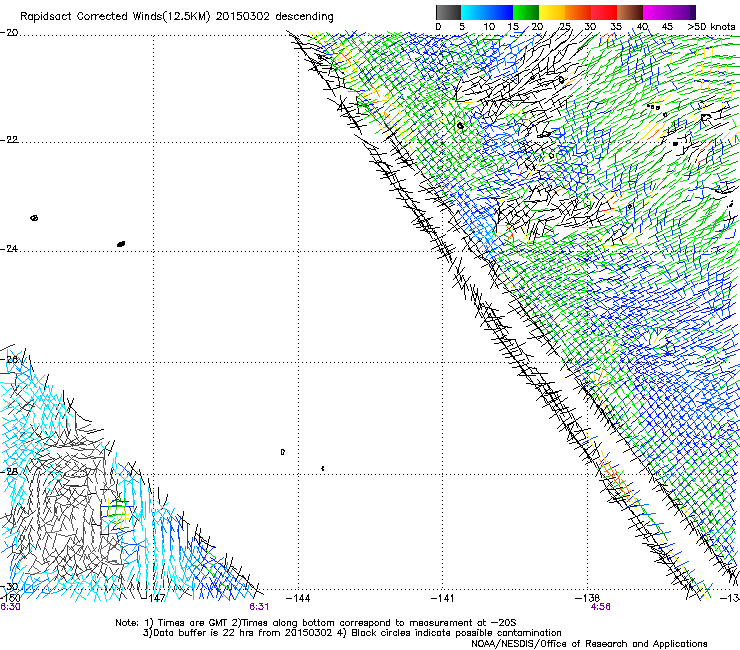Click the '25' legend scale label

[x=565, y=27]
